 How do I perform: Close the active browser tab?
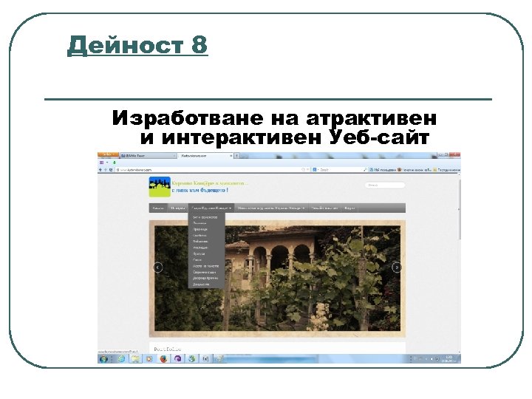231,156
